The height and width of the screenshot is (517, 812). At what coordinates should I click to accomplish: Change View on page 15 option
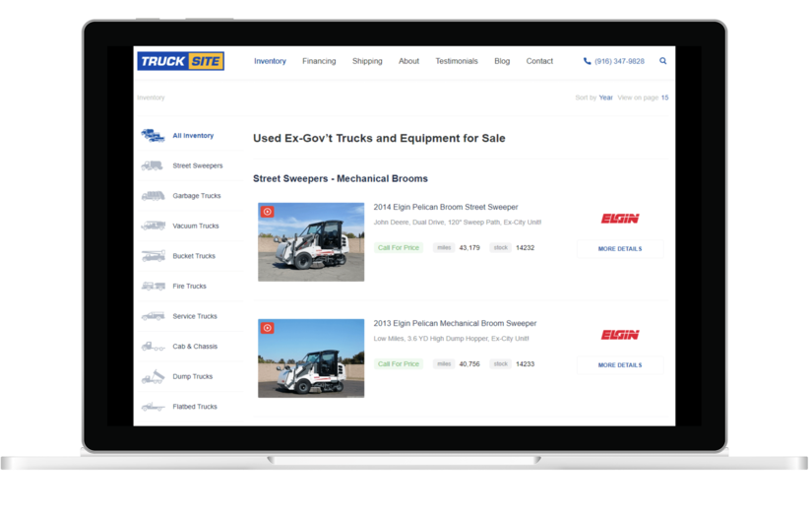click(665, 97)
